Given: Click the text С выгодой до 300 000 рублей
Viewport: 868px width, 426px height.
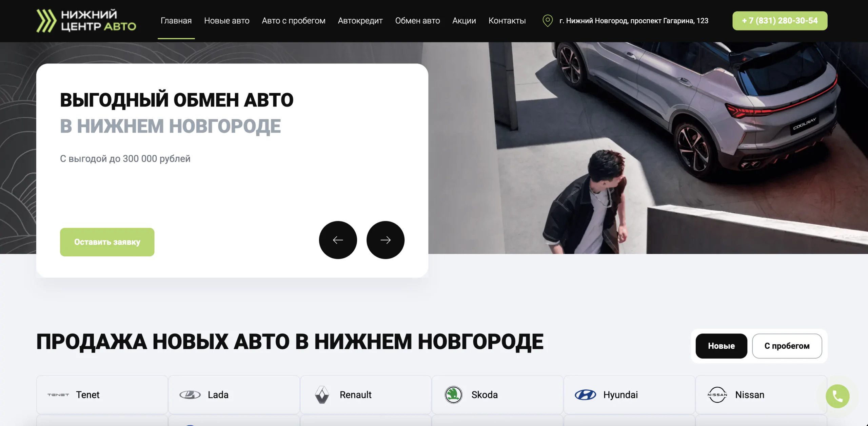Looking at the screenshot, I should coord(125,158).
